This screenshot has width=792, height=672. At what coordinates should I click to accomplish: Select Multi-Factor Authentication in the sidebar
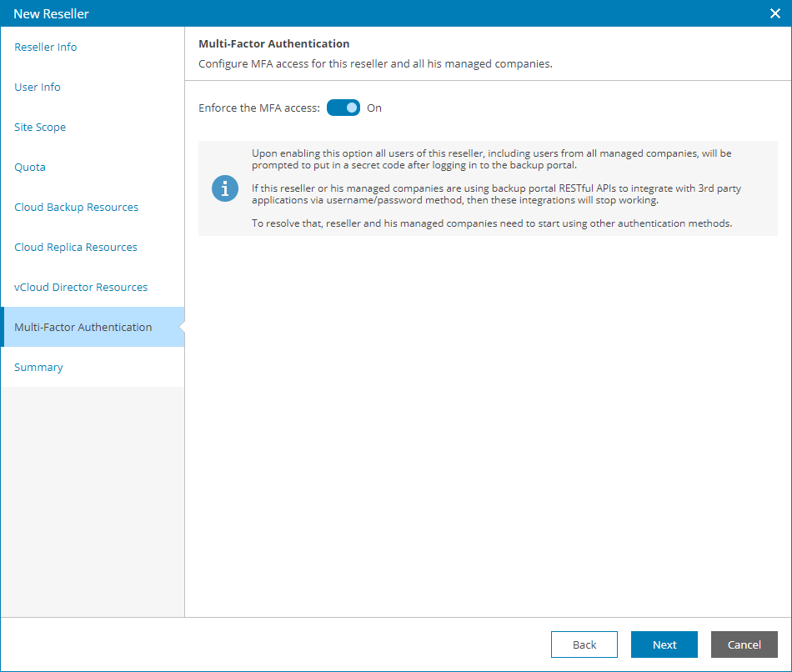point(83,328)
